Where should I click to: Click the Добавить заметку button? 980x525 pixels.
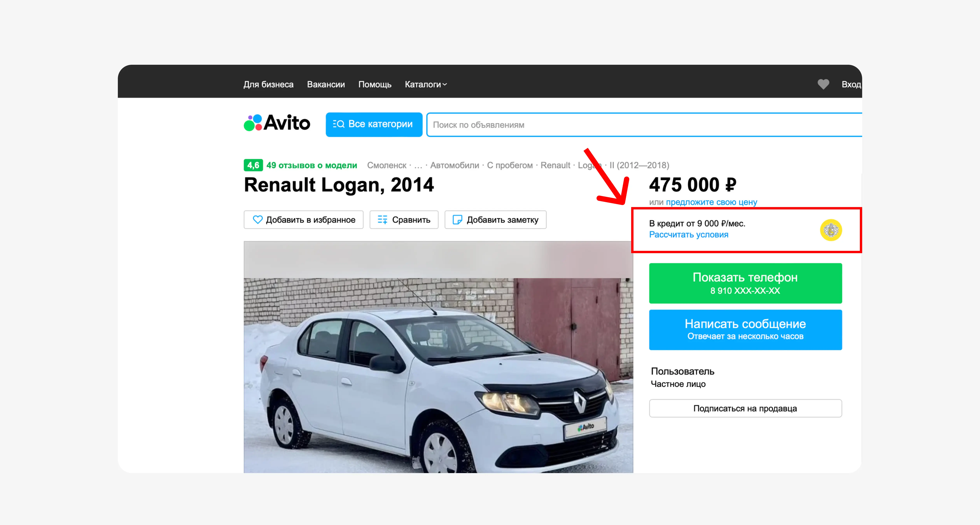pos(495,220)
